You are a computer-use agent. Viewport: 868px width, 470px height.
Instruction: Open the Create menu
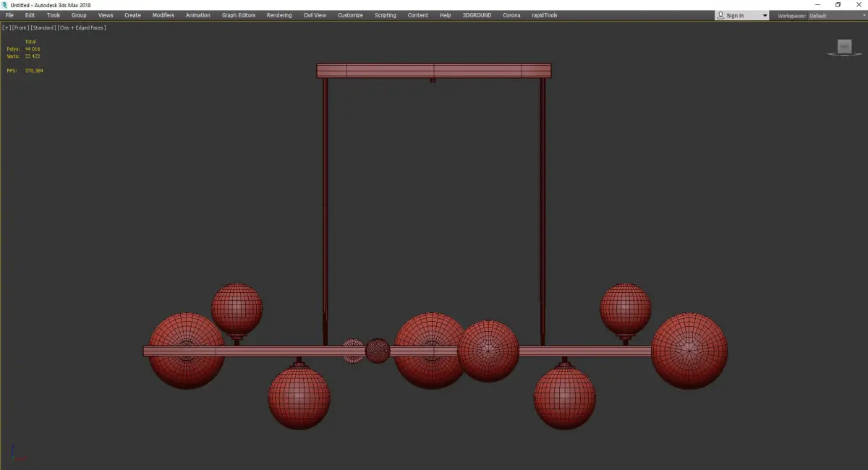click(x=132, y=15)
